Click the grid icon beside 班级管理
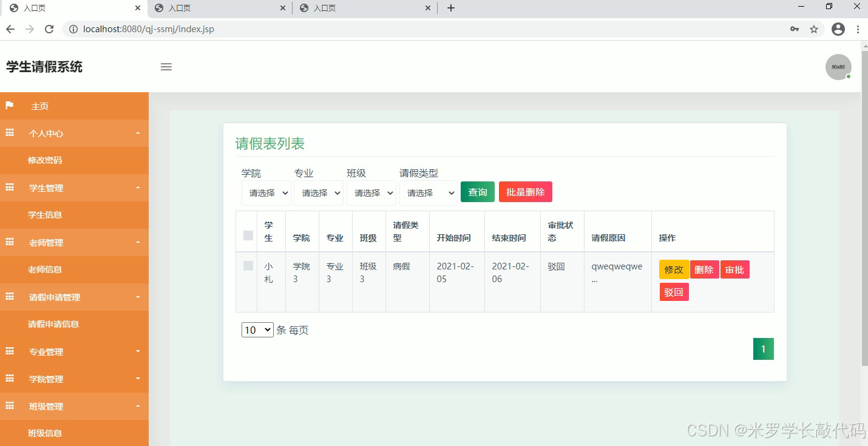Image resolution: width=868 pixels, height=446 pixels. pos(9,406)
